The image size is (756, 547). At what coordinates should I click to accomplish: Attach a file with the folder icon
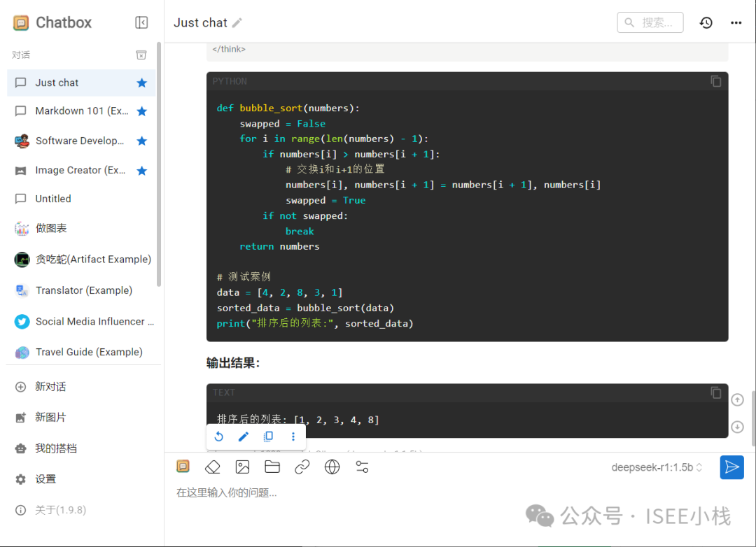tap(272, 467)
